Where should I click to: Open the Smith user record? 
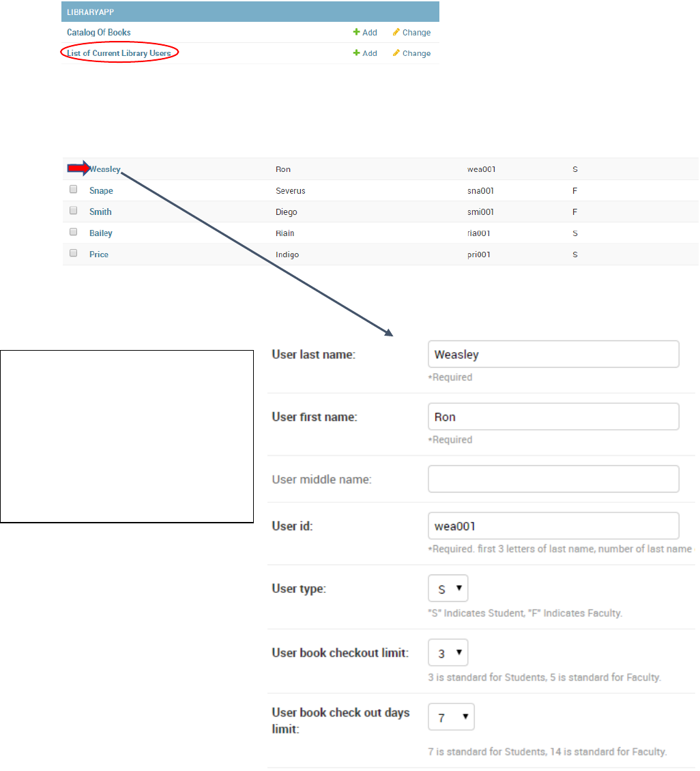point(100,212)
